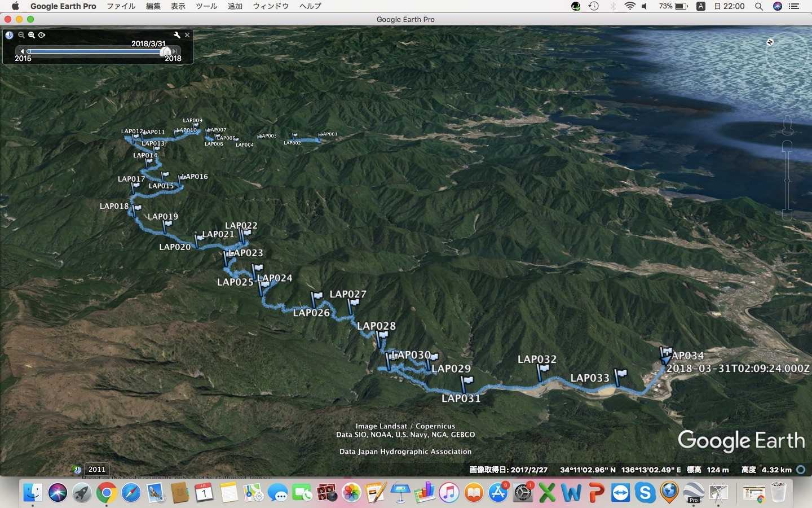
Task: Play the time animation
Action: [x=42, y=35]
